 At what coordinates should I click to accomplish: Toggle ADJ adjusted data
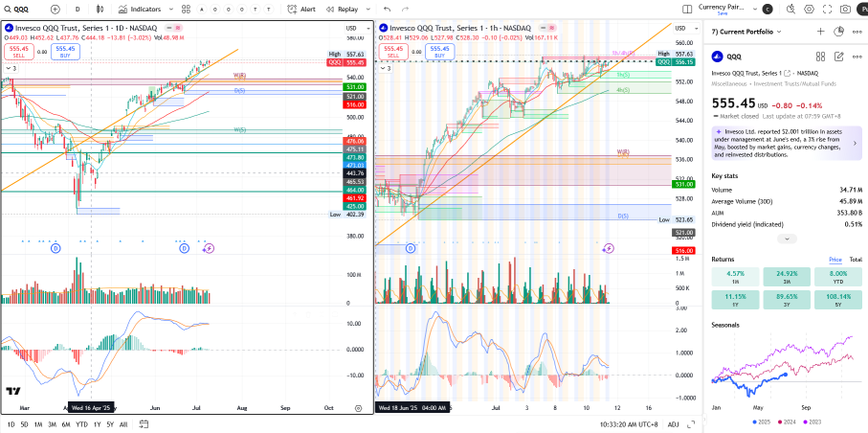(673, 424)
